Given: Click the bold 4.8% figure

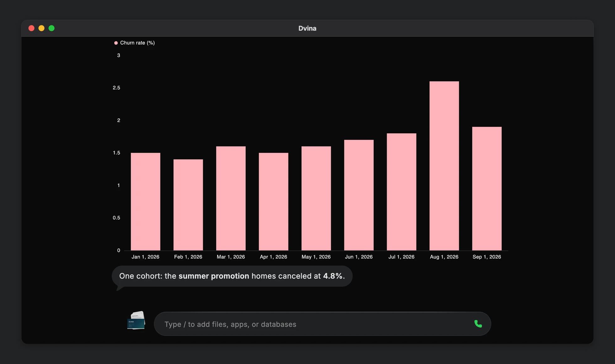Looking at the screenshot, I should click(333, 276).
